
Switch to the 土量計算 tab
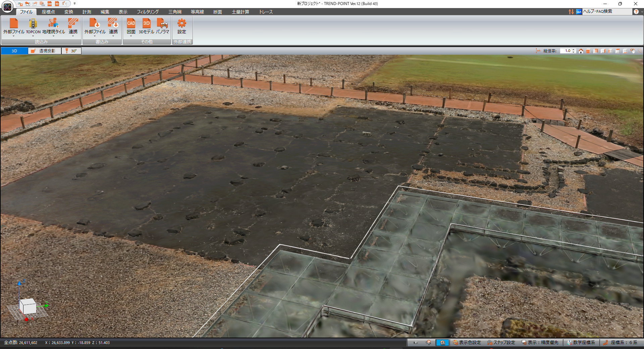240,12
